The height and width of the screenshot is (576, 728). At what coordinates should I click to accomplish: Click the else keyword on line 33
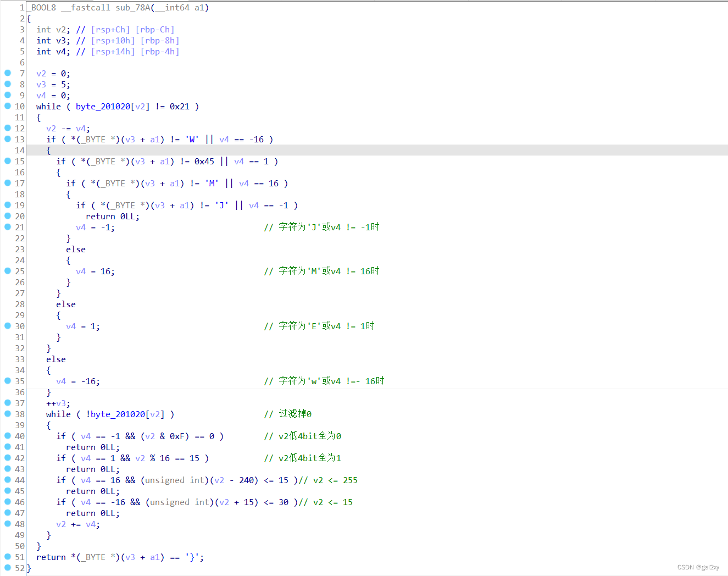(56, 359)
